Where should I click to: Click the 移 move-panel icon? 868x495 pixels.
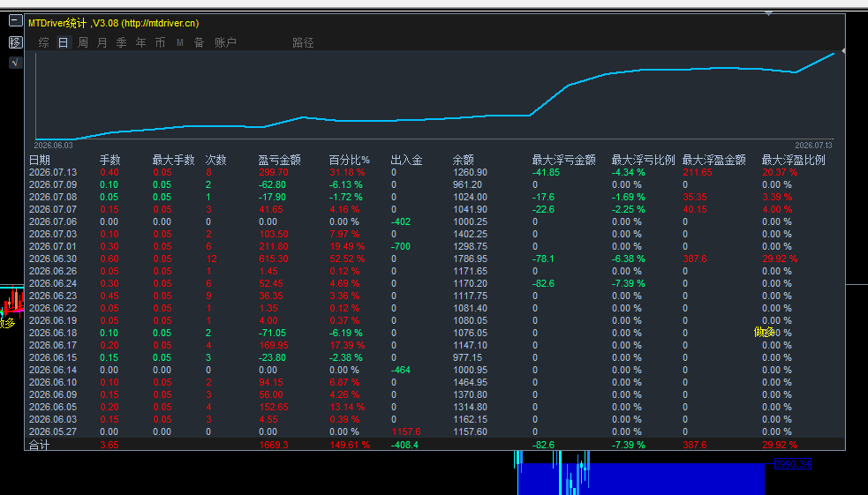(x=16, y=42)
